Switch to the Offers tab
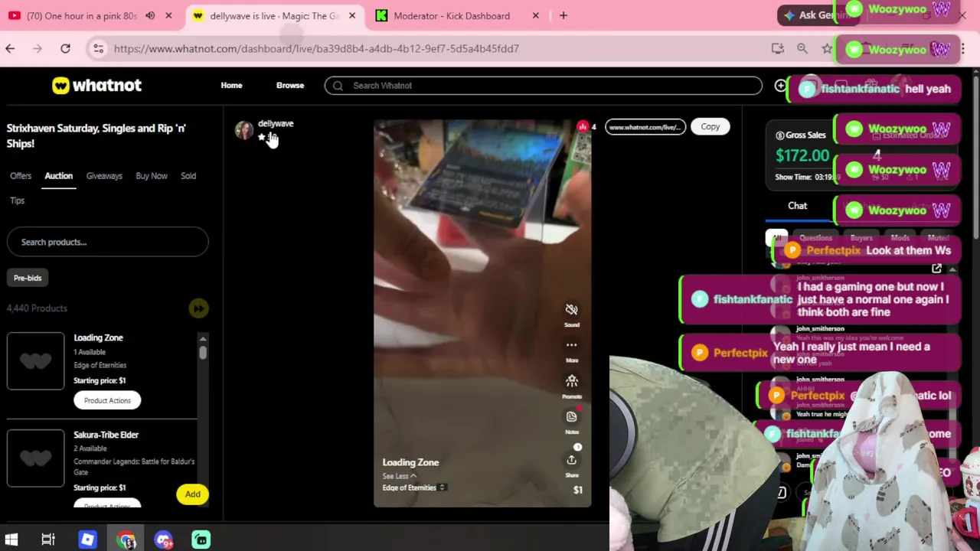 pos(21,176)
